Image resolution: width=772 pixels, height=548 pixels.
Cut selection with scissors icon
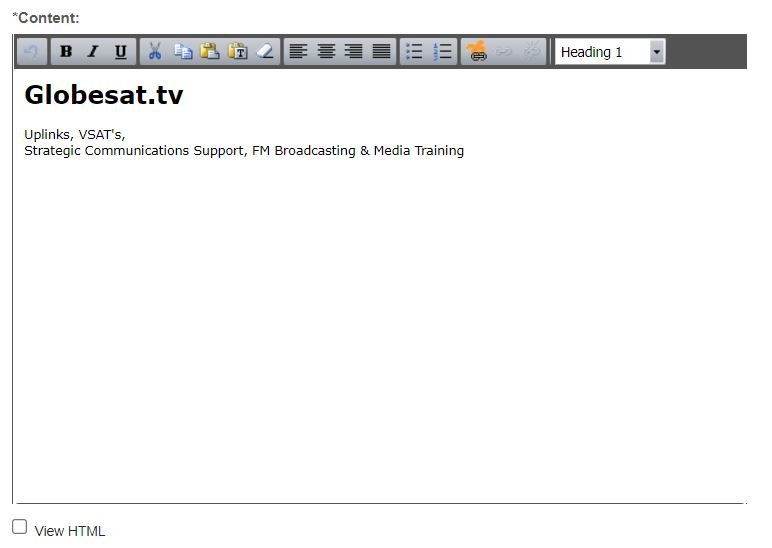(x=155, y=52)
